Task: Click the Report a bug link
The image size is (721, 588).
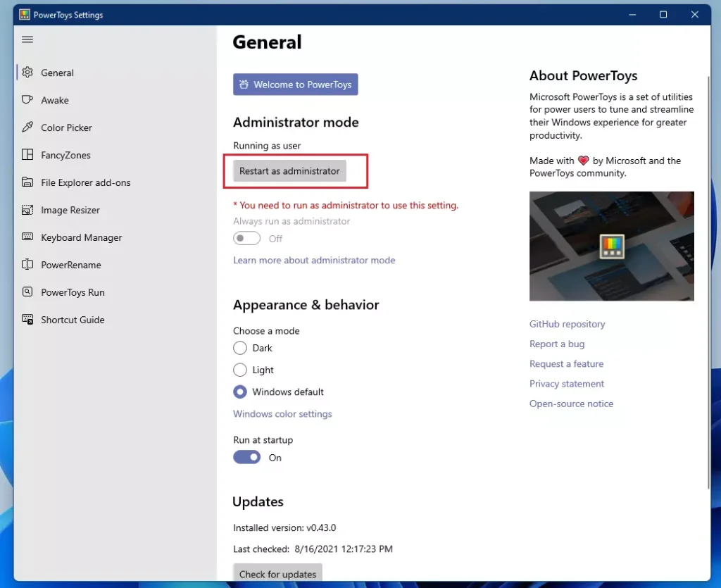Action: click(557, 344)
